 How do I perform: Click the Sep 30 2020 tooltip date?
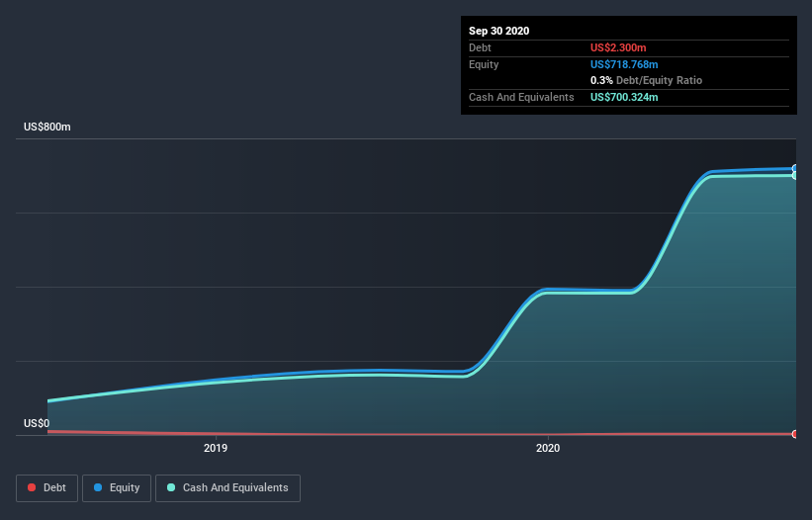coord(498,31)
